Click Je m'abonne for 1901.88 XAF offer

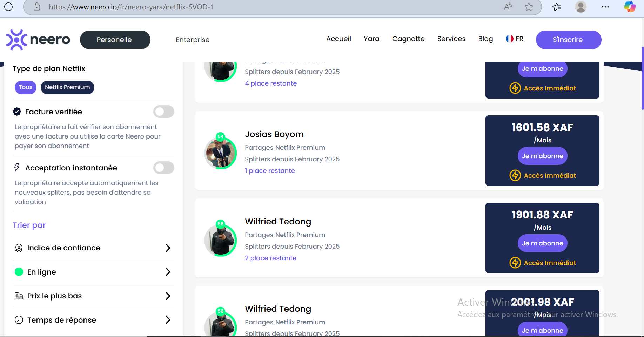pyautogui.click(x=542, y=243)
